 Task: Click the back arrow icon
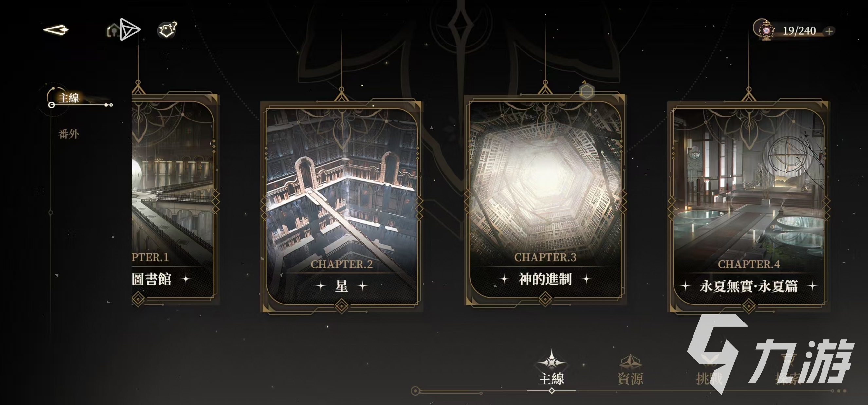tap(56, 30)
